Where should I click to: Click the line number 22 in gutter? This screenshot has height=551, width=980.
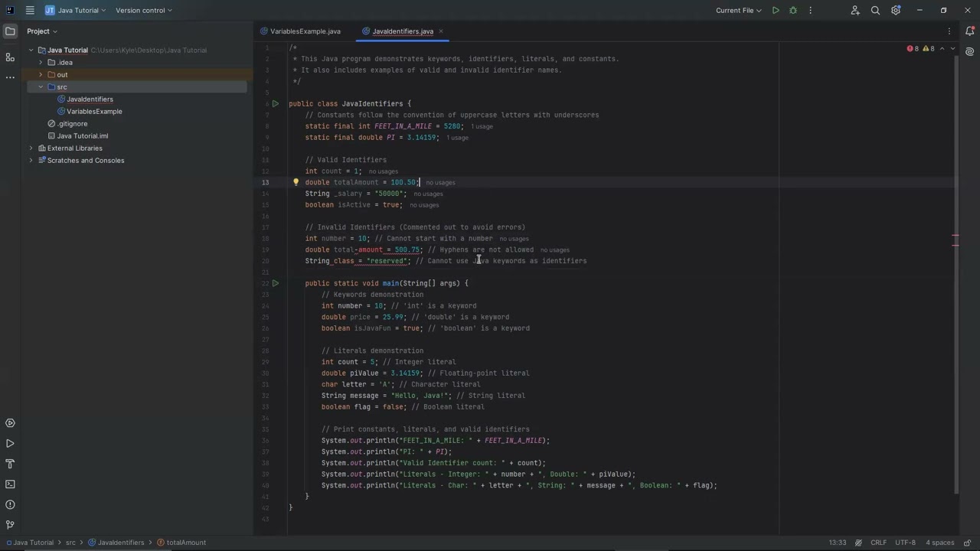(265, 283)
